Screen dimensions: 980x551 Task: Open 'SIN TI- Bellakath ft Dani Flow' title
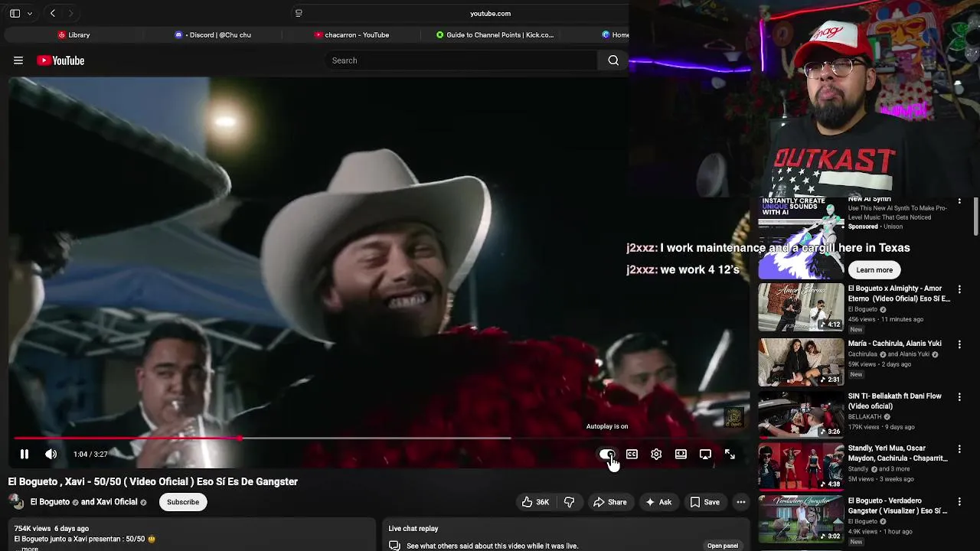point(895,401)
